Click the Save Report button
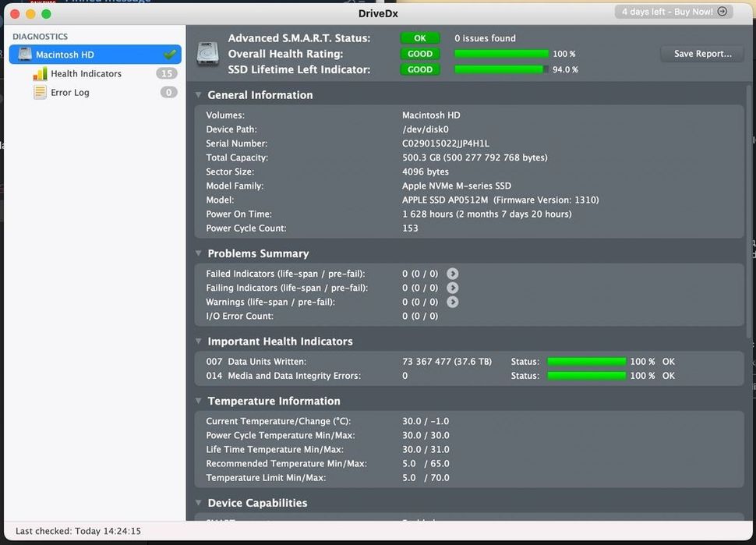Viewport: 756px width, 545px height. (x=702, y=54)
